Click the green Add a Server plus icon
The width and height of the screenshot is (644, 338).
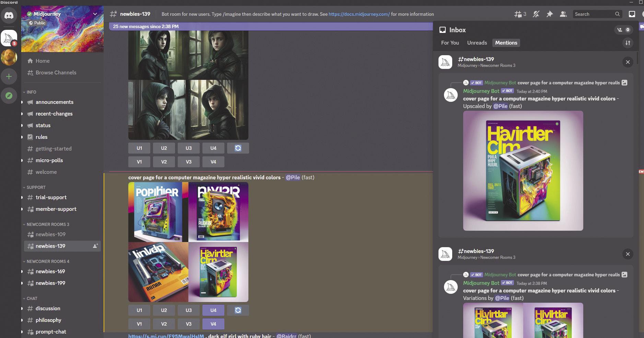coord(9,76)
